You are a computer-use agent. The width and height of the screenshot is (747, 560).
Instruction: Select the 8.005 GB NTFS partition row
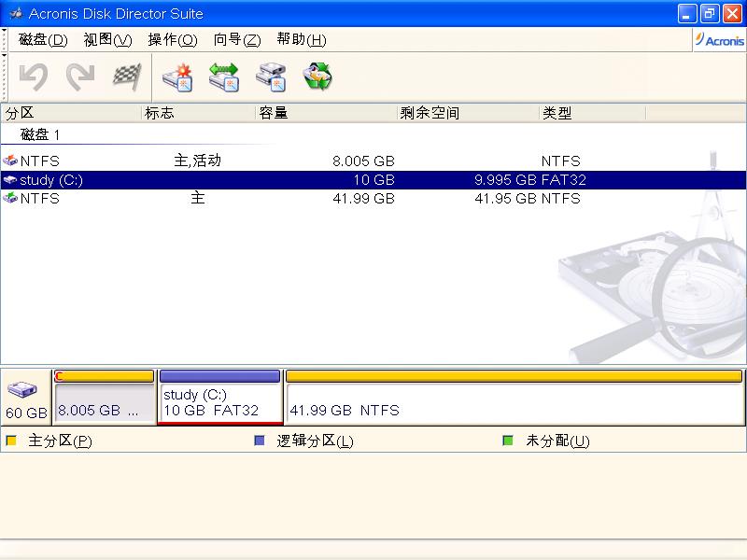(373, 161)
